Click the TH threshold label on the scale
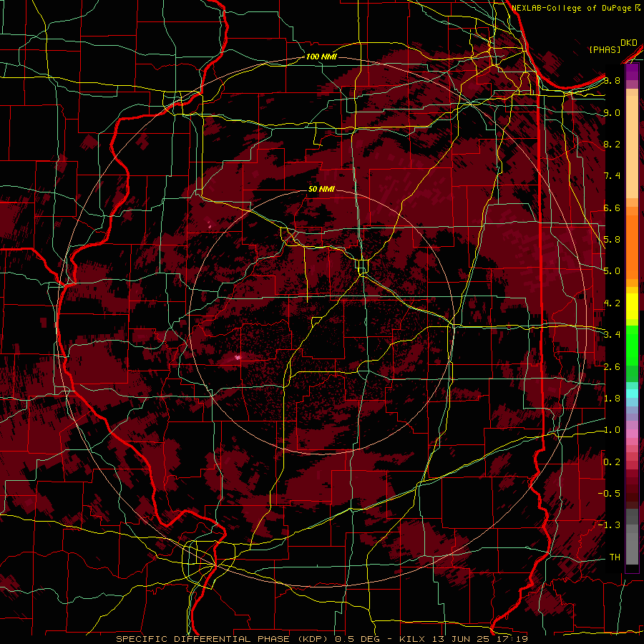 pos(615,557)
